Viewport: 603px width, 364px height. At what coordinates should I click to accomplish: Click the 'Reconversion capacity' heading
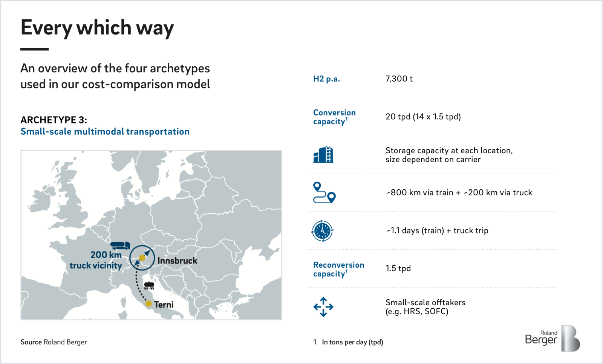pos(338,269)
